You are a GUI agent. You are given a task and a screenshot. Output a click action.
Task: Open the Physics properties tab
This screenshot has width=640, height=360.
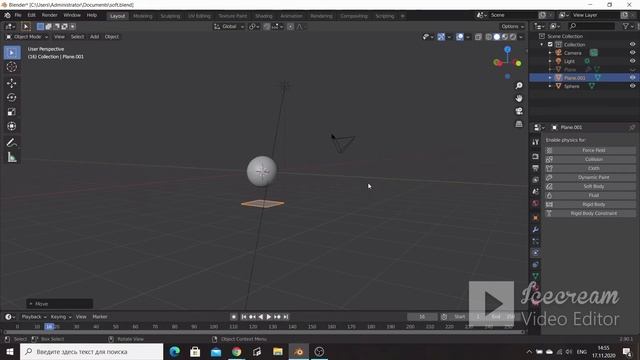coord(536,253)
